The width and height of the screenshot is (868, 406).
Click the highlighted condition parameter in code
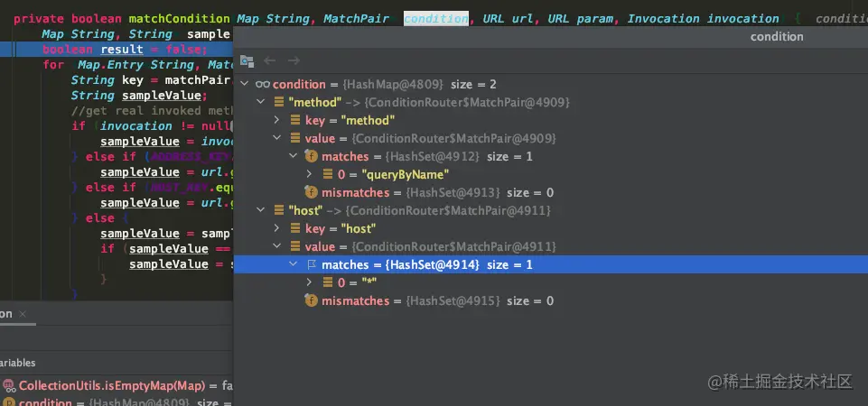(435, 18)
